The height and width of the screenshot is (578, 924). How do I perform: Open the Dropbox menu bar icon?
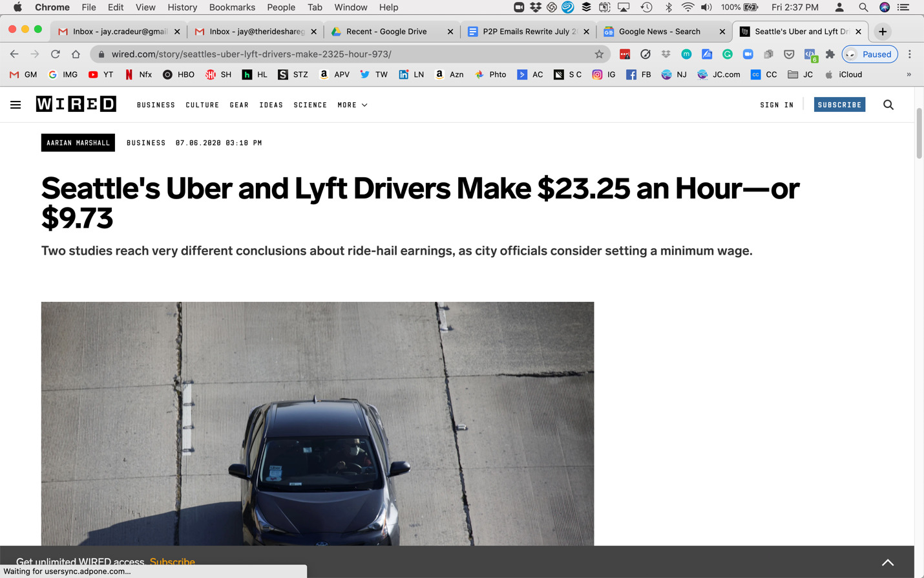[x=536, y=7]
